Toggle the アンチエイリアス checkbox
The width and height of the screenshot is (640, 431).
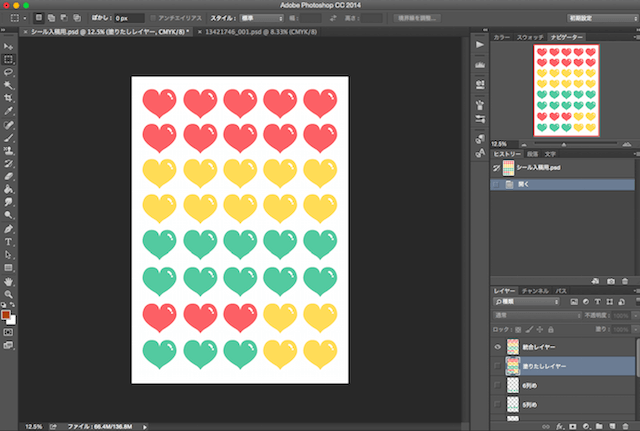coord(153,18)
